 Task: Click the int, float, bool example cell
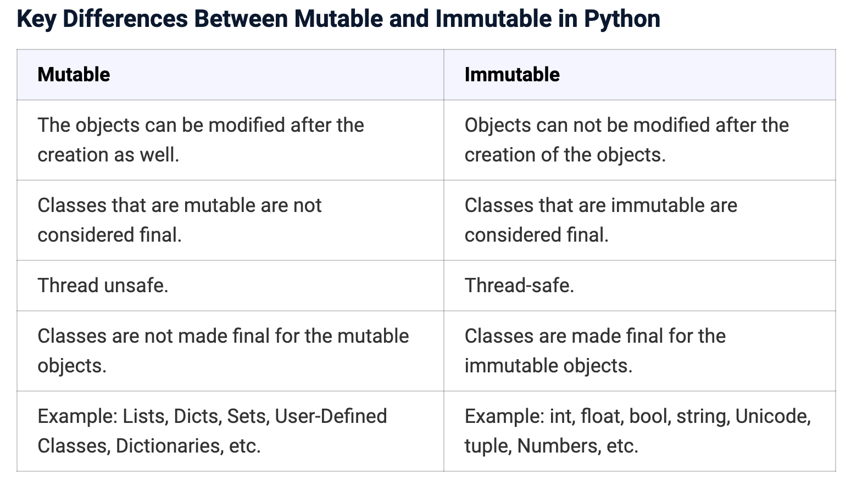click(639, 431)
